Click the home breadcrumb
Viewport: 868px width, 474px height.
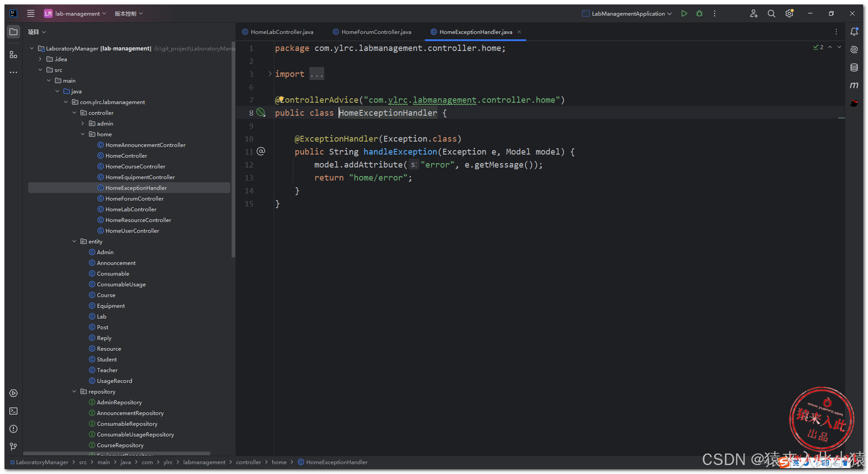(279, 462)
